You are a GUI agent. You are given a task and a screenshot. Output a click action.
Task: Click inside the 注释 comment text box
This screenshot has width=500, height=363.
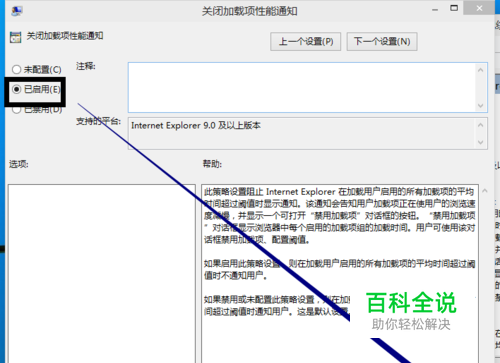point(302,87)
